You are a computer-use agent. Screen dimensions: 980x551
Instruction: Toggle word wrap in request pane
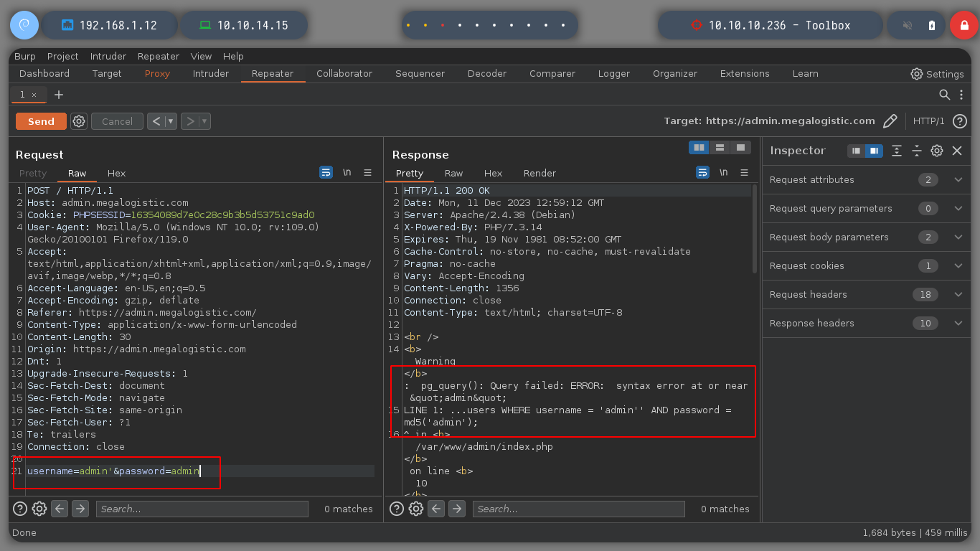click(326, 173)
